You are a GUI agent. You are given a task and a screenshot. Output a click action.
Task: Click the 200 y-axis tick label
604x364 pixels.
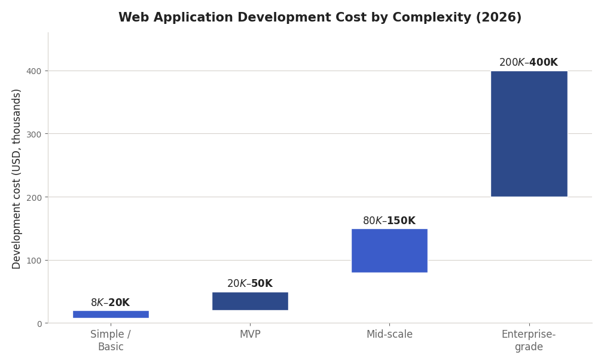pyautogui.click(x=34, y=198)
